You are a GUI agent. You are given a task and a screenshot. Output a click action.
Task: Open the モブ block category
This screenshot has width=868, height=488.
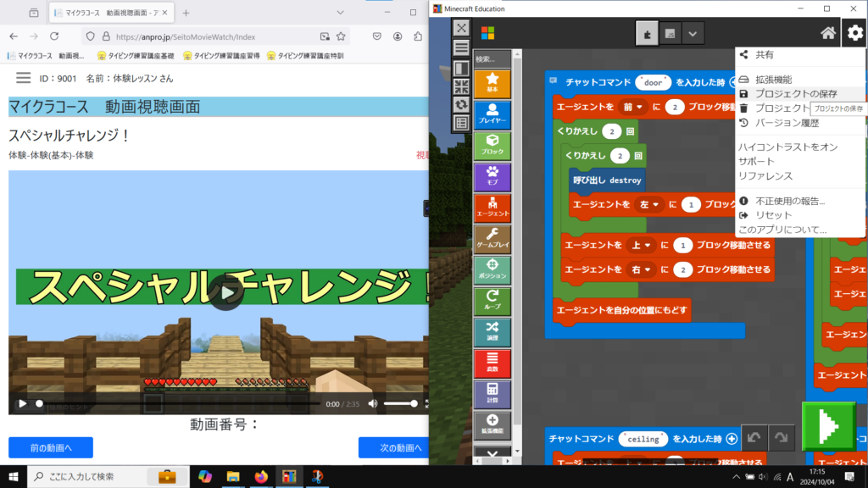pyautogui.click(x=492, y=176)
